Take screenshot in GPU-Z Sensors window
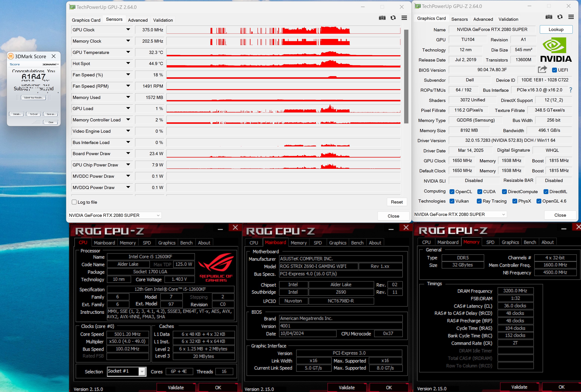 (382, 18)
